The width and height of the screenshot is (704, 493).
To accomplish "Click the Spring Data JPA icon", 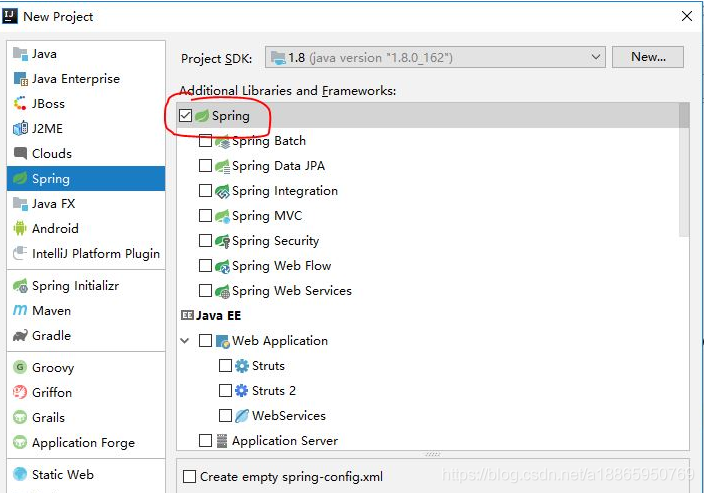I will [x=223, y=166].
